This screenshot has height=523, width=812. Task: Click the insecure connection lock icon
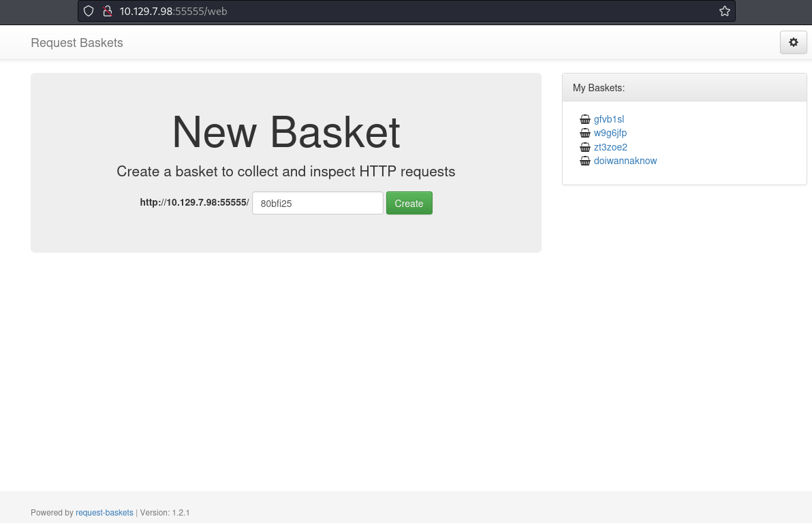(106, 11)
